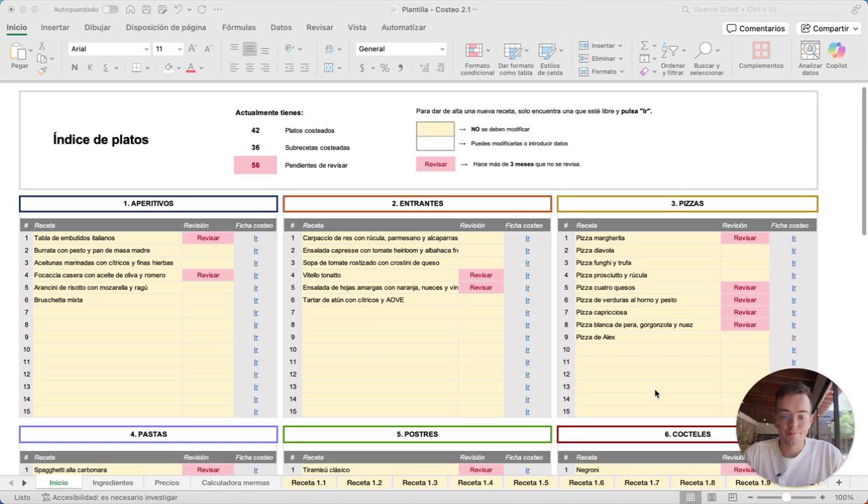Image resolution: width=868 pixels, height=504 pixels.
Task: Open Buscar y seleccionar magnifier
Action: (x=706, y=59)
